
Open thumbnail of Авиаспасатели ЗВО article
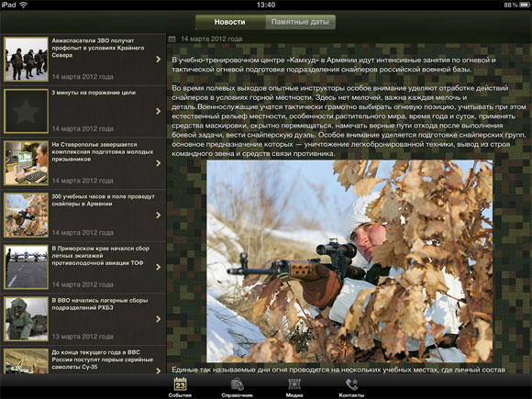pyautogui.click(x=26, y=59)
